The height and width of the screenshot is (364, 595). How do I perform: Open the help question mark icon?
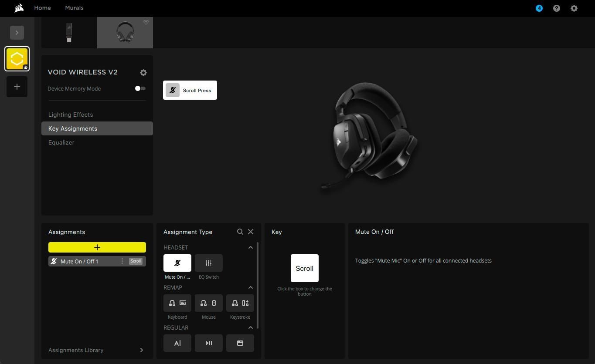pos(557,8)
